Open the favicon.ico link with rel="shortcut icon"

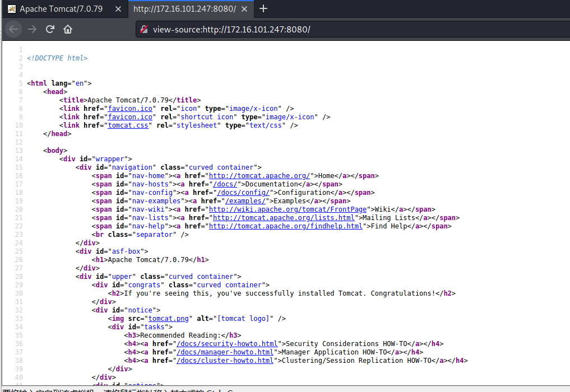[130, 117]
